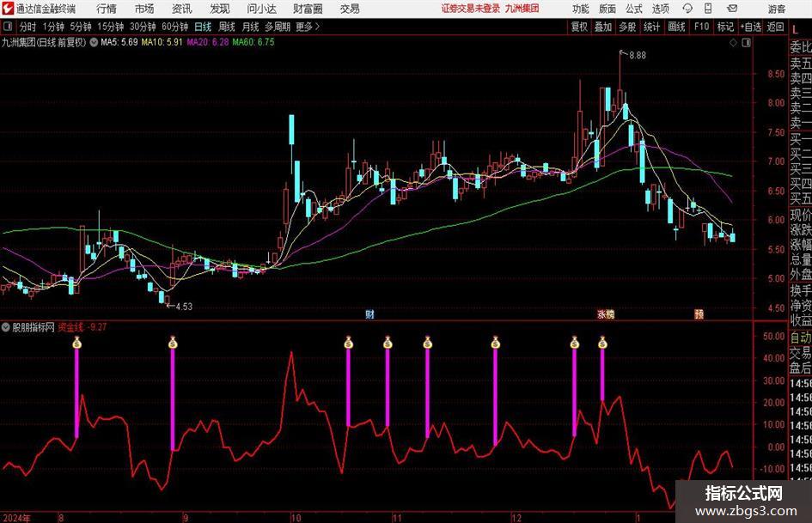Click the 通达信 red logo icon

[x=8, y=9]
